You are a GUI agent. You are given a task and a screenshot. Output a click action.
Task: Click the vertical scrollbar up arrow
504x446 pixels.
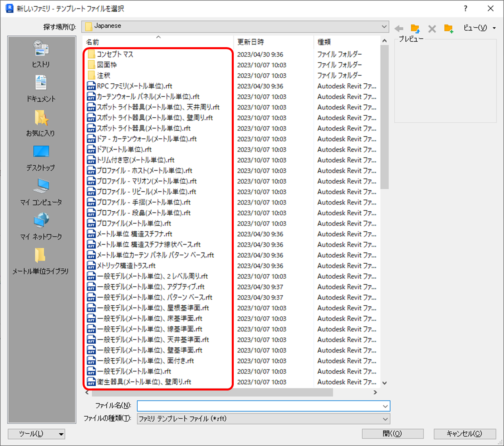[x=384, y=41]
